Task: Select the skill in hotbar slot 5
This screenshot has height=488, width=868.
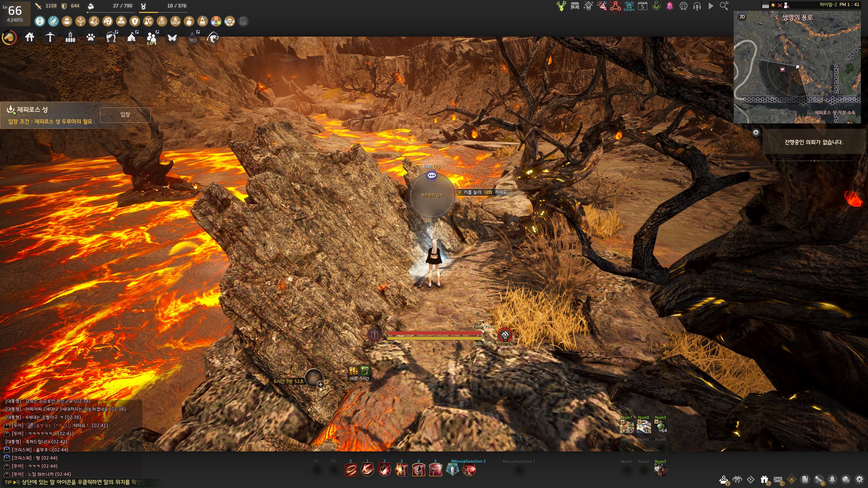Action: point(435,470)
